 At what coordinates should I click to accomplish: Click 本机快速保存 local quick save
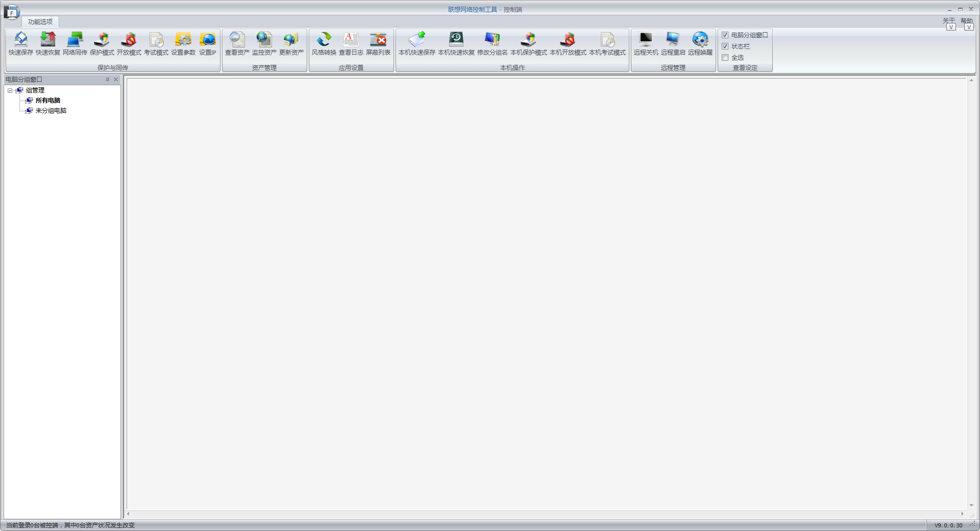(417, 44)
